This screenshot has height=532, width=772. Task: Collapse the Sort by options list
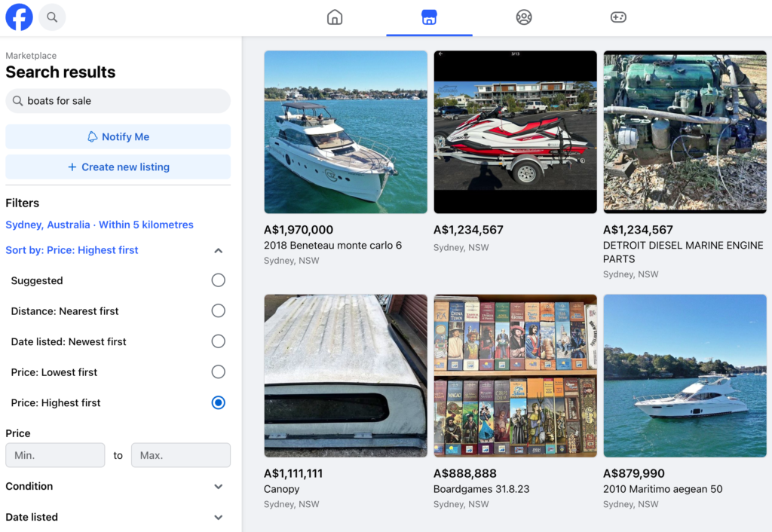tap(218, 250)
